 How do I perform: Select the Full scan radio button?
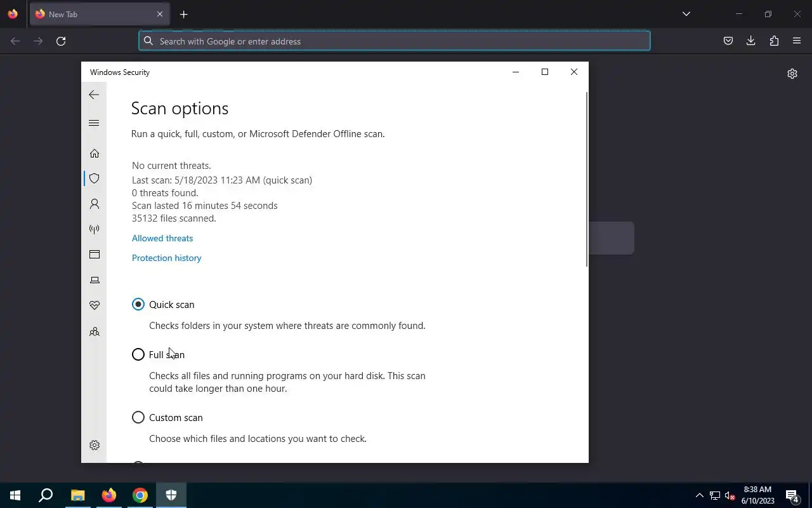(x=138, y=354)
